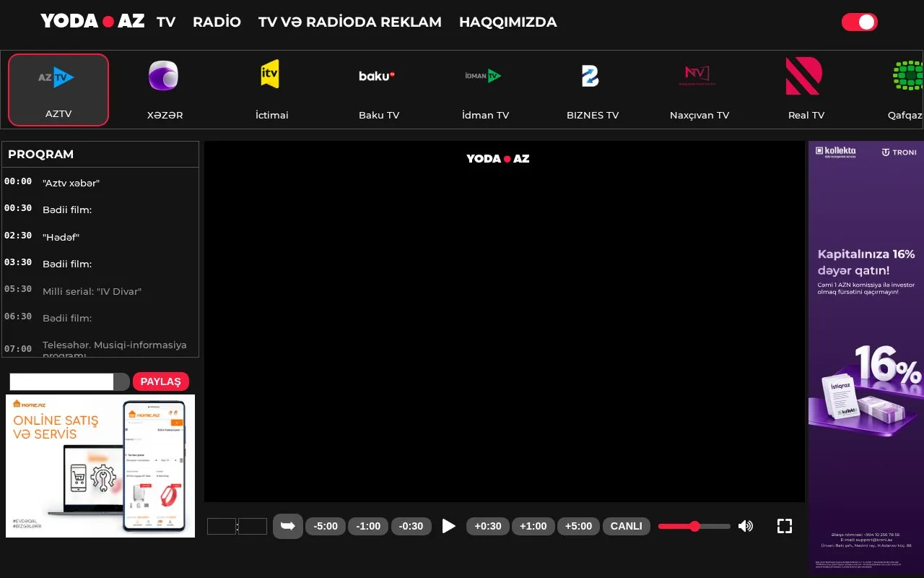Open the İctimai TV channel
Viewport: 924px width, 578px height.
click(x=271, y=90)
